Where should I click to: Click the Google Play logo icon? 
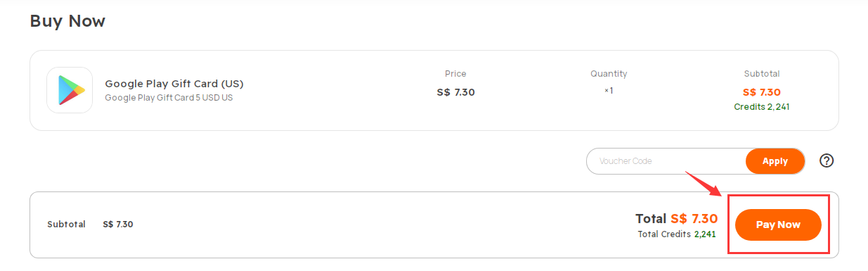(70, 90)
